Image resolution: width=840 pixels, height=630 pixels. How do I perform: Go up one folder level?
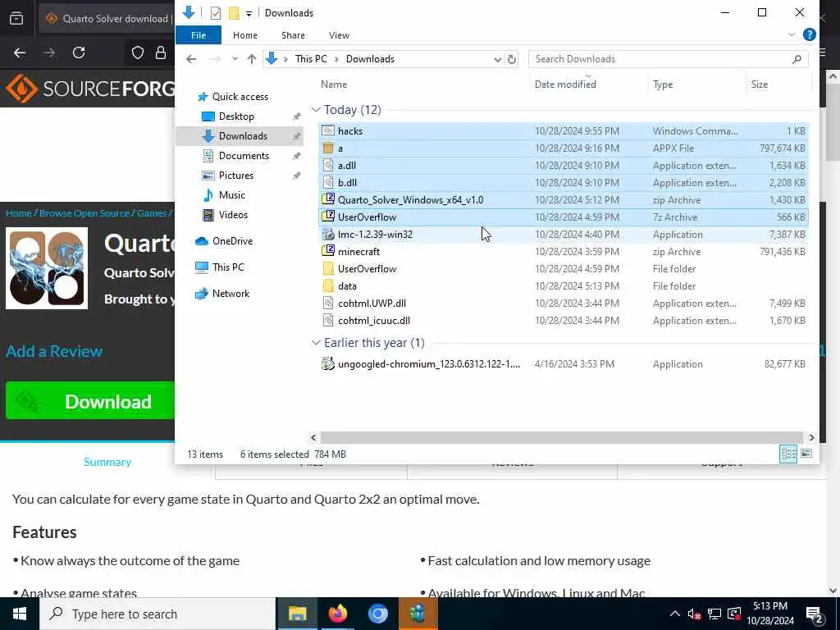(252, 59)
